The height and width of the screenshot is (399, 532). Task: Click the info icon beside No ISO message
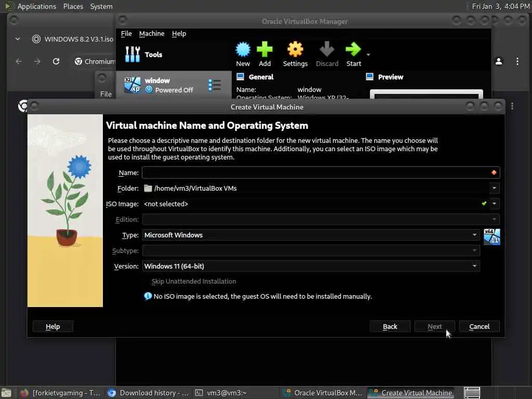[x=148, y=296]
